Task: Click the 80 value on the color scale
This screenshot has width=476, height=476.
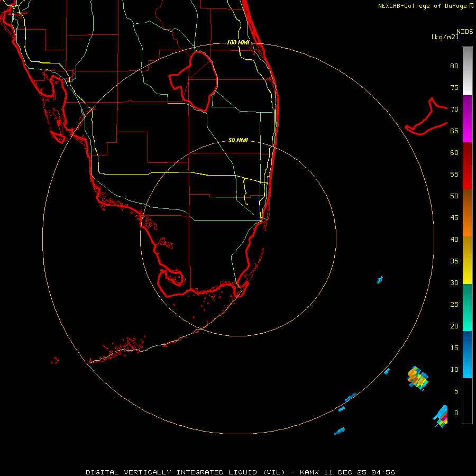Action: tap(454, 66)
